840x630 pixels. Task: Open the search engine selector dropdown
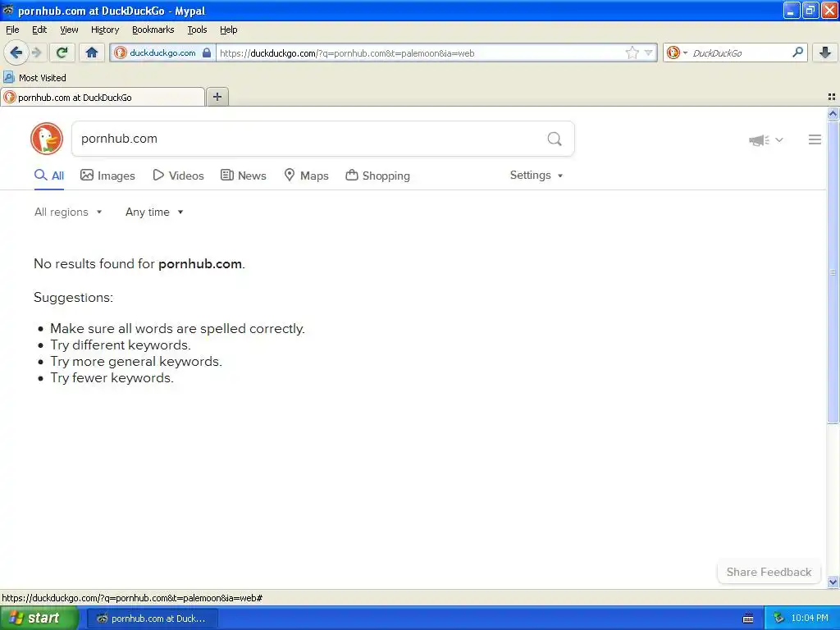pyautogui.click(x=677, y=52)
